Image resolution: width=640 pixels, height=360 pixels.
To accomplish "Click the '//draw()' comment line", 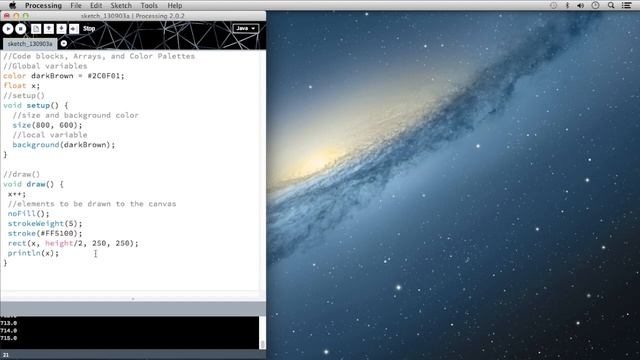I will tap(21, 174).
